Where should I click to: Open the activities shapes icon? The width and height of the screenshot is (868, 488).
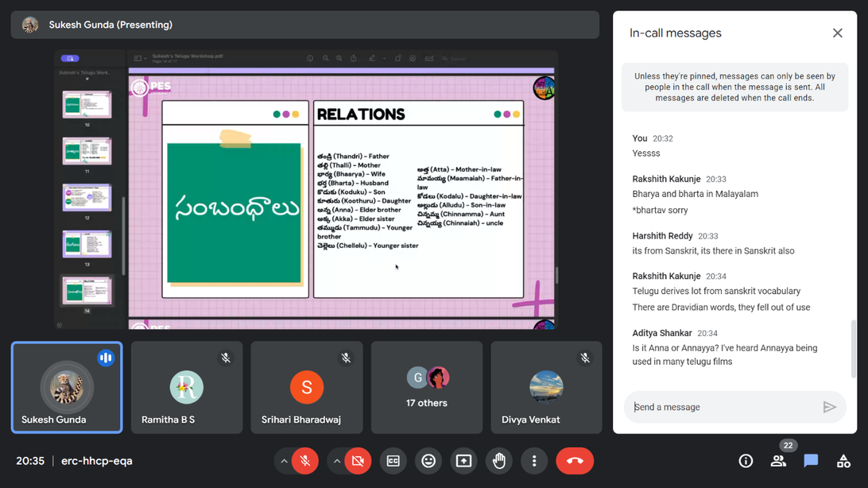click(x=843, y=461)
